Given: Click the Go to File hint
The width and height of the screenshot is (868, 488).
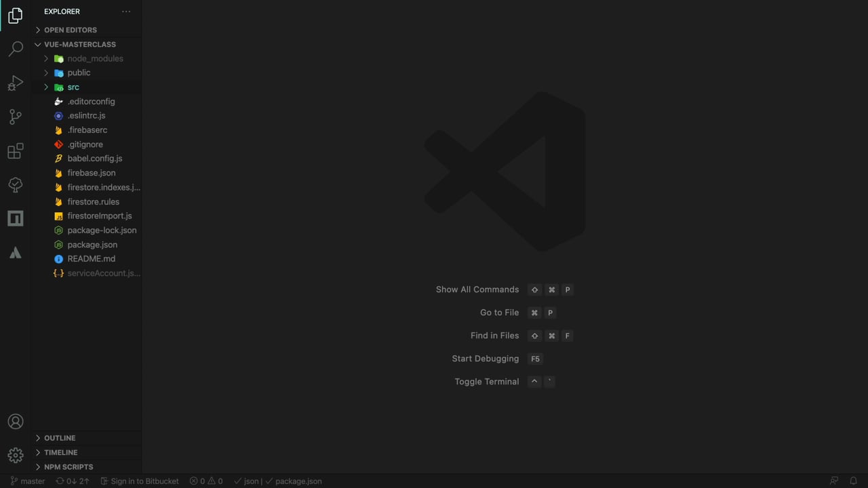Looking at the screenshot, I should click(x=499, y=312).
